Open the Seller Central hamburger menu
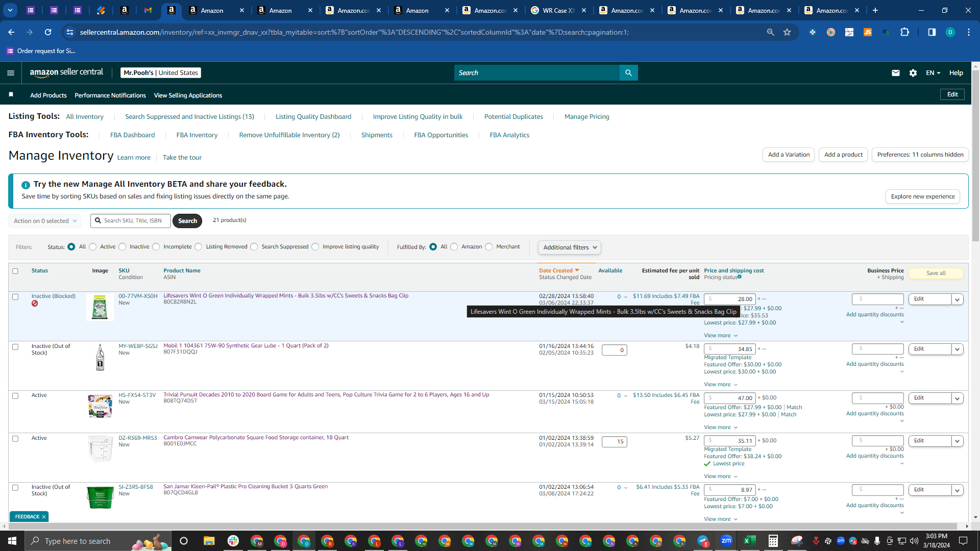Viewport: 980px width, 551px height. (11, 73)
